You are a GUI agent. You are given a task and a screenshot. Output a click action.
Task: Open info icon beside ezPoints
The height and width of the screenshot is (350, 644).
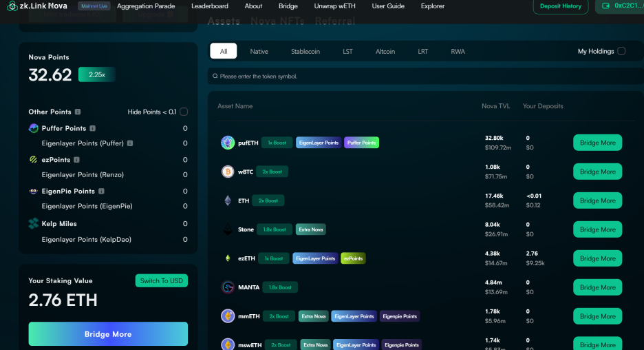[76, 160]
